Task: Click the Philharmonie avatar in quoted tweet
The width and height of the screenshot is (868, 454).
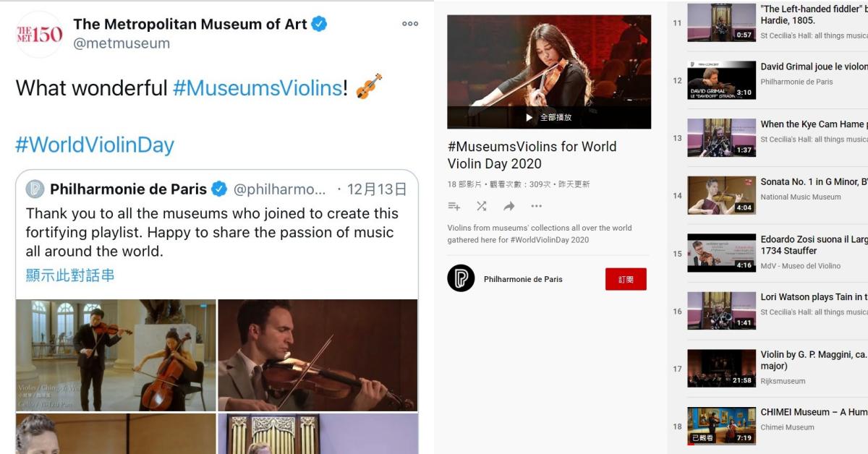Action: click(35, 189)
